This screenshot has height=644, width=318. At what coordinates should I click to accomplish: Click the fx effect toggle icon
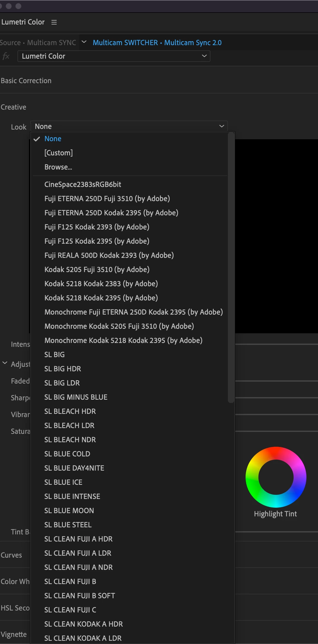click(x=6, y=56)
